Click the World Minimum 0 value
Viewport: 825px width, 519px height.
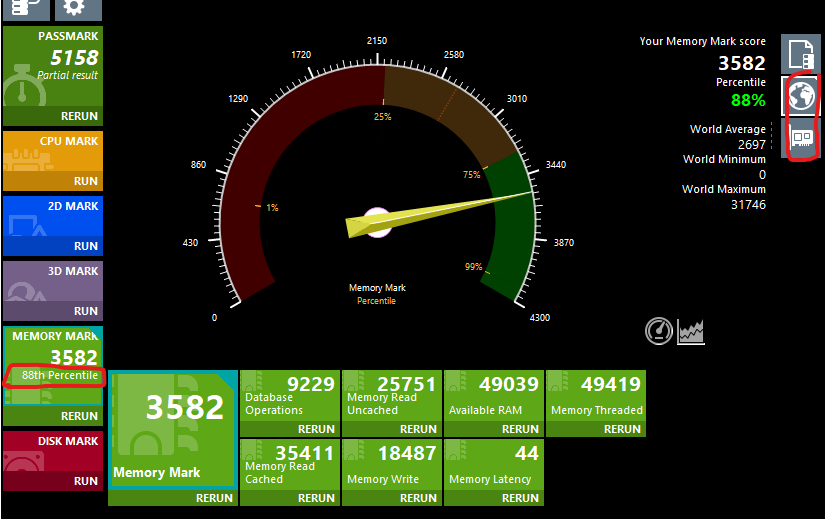(762, 175)
